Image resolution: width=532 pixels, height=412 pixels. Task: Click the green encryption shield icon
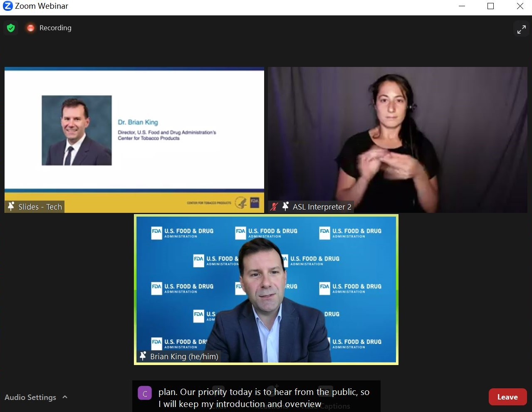[11, 28]
